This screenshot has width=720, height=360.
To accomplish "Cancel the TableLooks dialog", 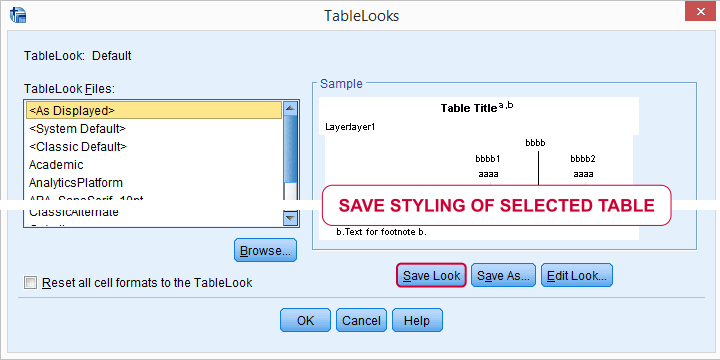I will [361, 320].
